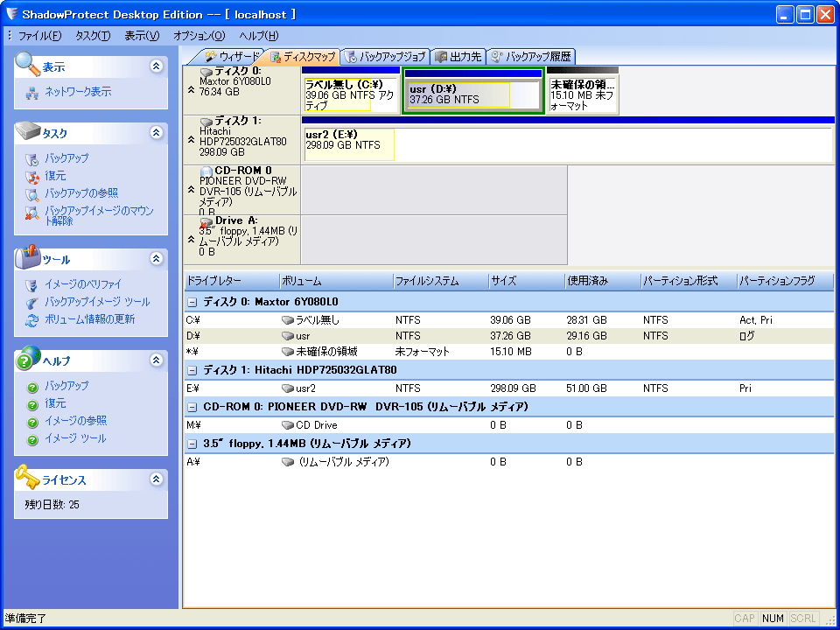Switch to the 出力先 tab
This screenshot has width=840, height=630.
pos(458,56)
